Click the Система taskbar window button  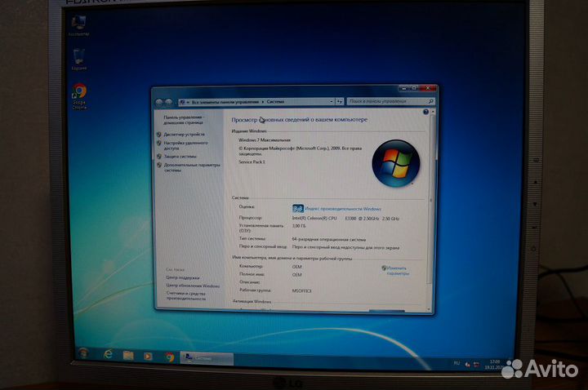click(207, 358)
